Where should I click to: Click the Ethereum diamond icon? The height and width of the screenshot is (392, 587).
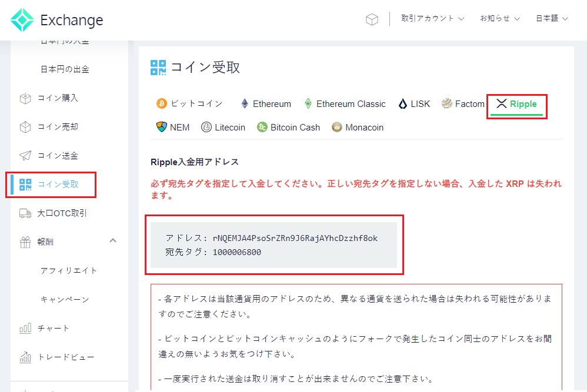pyautogui.click(x=245, y=103)
